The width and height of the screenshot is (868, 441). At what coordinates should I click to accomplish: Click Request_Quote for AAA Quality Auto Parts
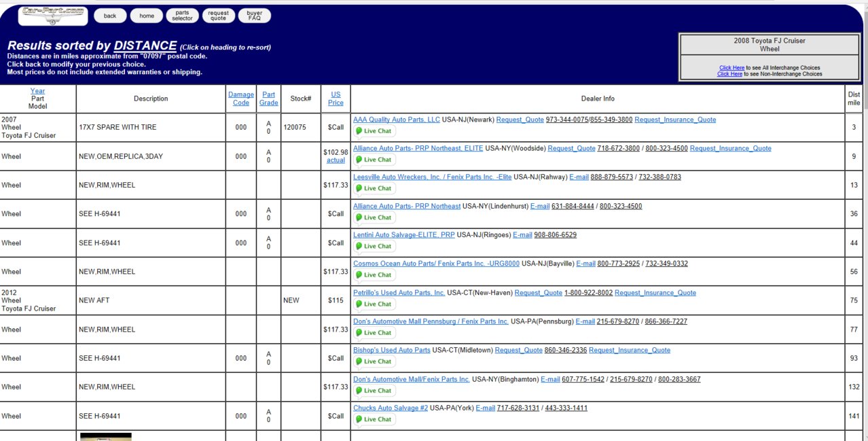pos(520,120)
